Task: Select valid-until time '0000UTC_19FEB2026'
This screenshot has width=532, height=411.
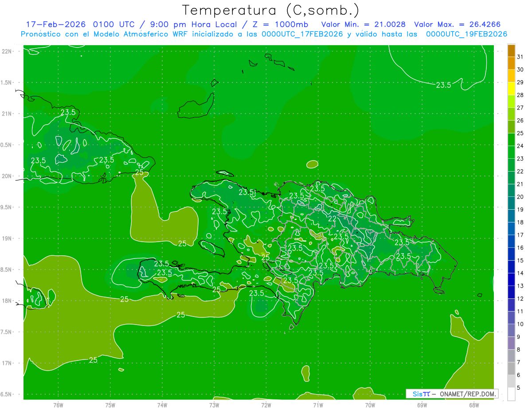Action: (467, 34)
